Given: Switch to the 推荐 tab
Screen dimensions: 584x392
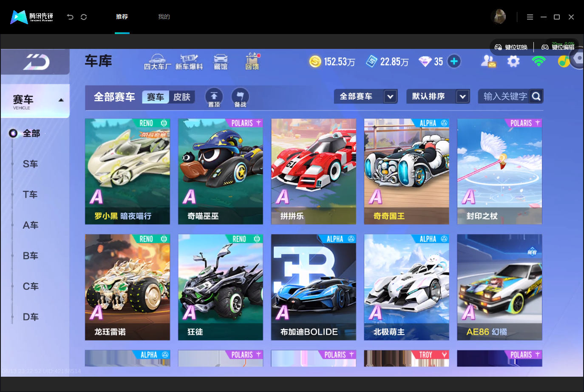Looking at the screenshot, I should coord(122,17).
